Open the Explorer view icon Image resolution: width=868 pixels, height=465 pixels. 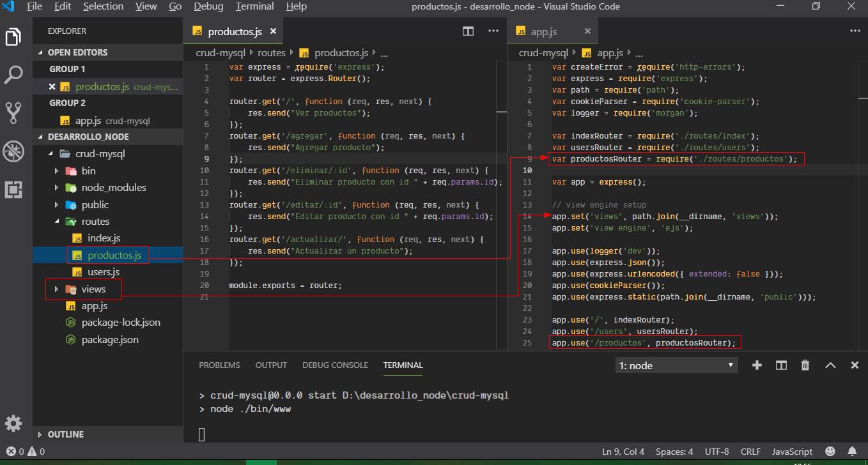pyautogui.click(x=13, y=37)
